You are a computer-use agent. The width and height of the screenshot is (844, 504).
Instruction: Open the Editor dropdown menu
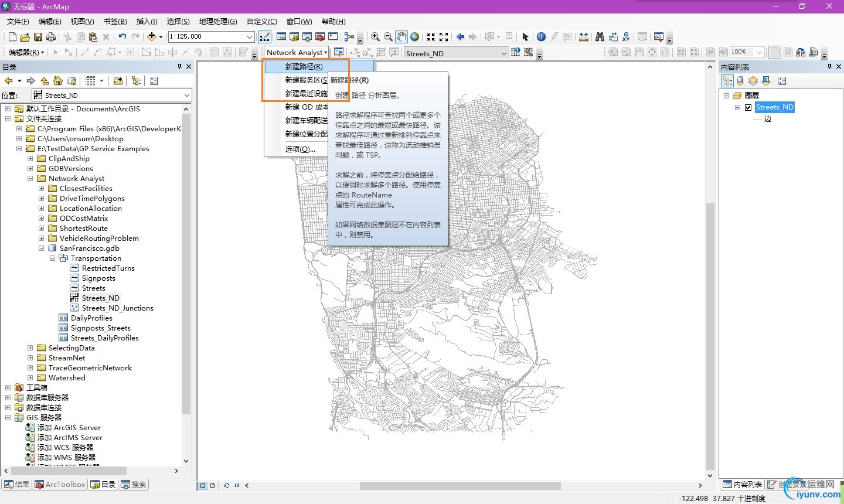(x=26, y=52)
